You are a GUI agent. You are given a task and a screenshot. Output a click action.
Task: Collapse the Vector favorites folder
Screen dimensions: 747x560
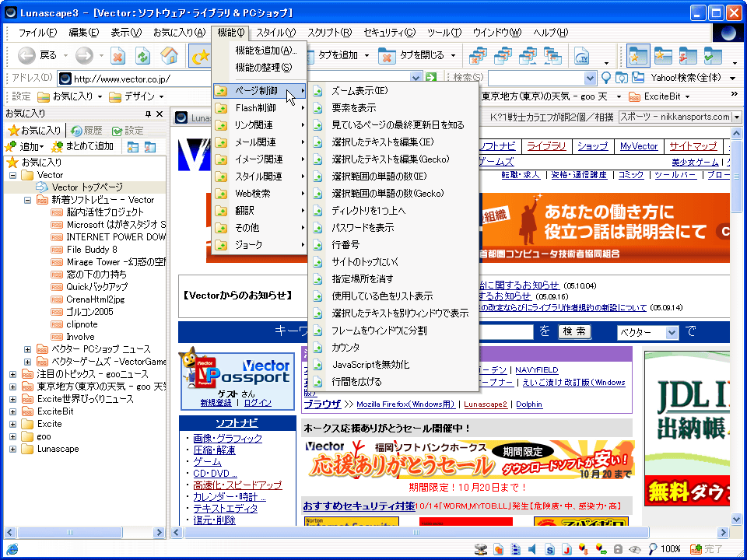point(13,175)
